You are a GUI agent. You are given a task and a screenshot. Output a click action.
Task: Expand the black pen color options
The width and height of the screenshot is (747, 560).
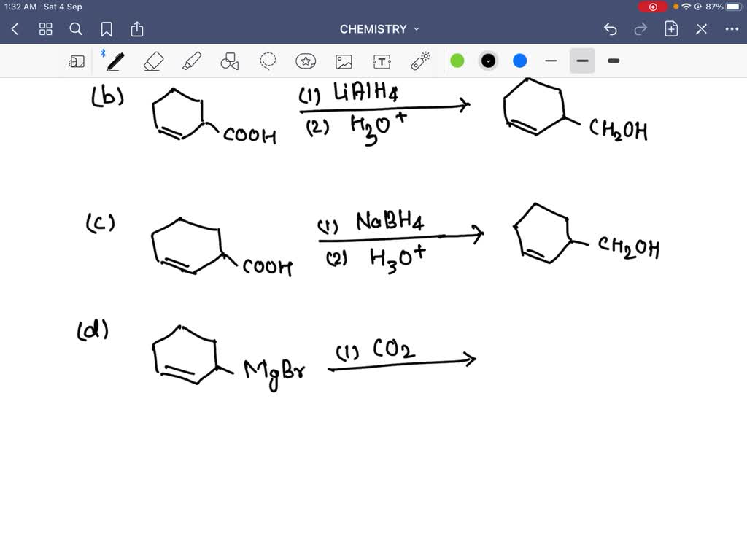488,61
